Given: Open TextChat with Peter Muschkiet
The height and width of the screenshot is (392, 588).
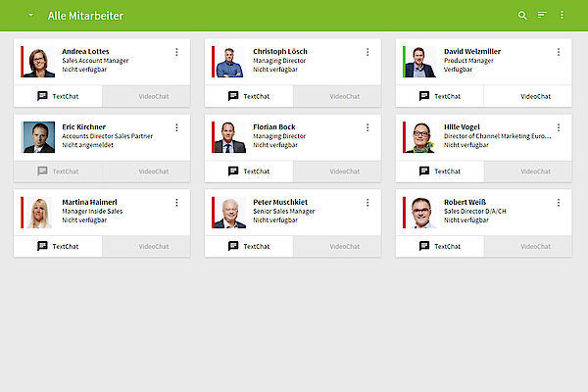Looking at the screenshot, I should tap(249, 246).
